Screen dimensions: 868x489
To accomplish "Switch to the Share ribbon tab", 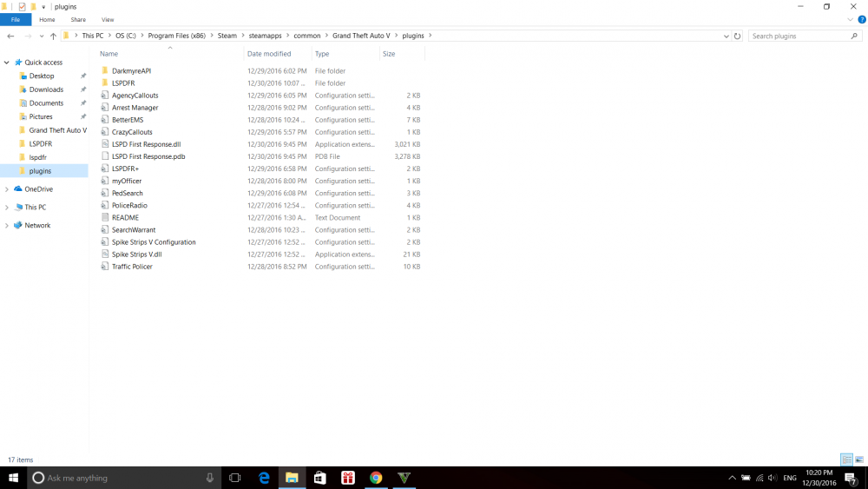I will click(x=78, y=19).
